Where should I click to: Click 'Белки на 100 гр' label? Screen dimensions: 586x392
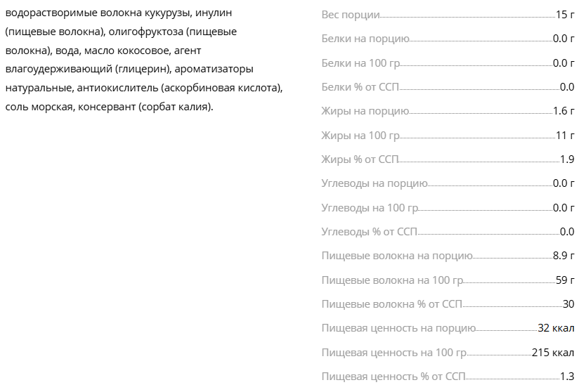[x=360, y=63]
